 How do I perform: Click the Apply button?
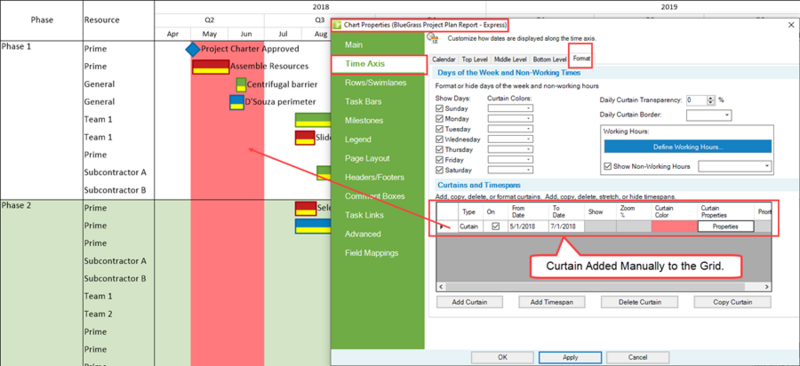click(x=570, y=357)
